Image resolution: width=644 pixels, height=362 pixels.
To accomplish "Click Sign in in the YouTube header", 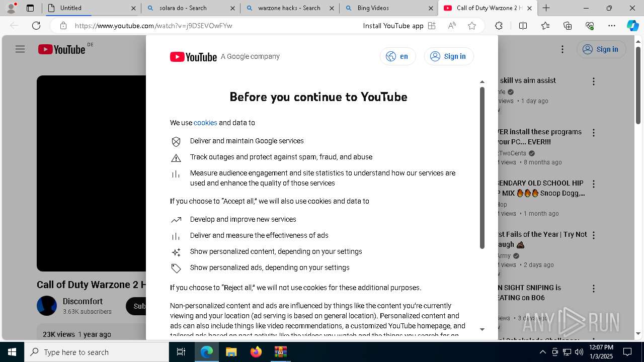I will (x=601, y=49).
